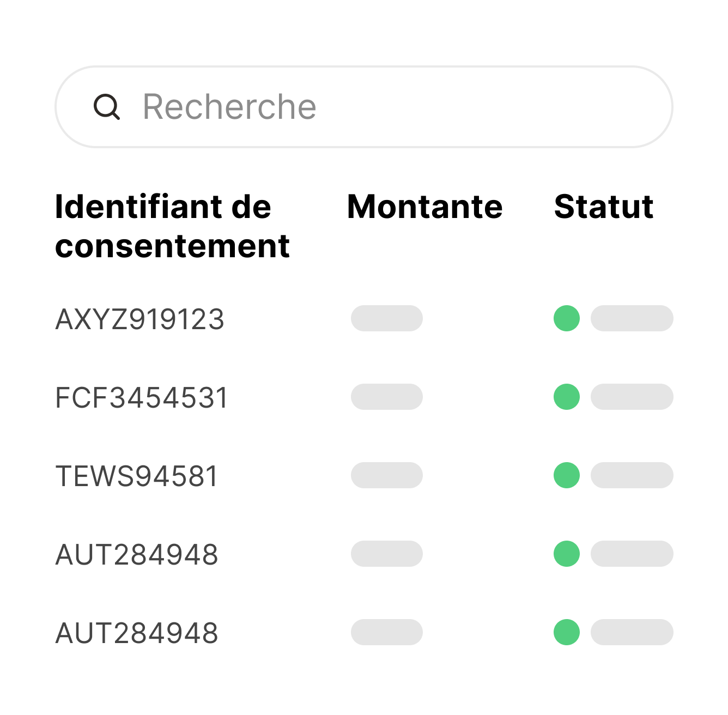Click the status placeholder bar for FCF3454531
This screenshot has height=715, width=728.
pos(632,397)
